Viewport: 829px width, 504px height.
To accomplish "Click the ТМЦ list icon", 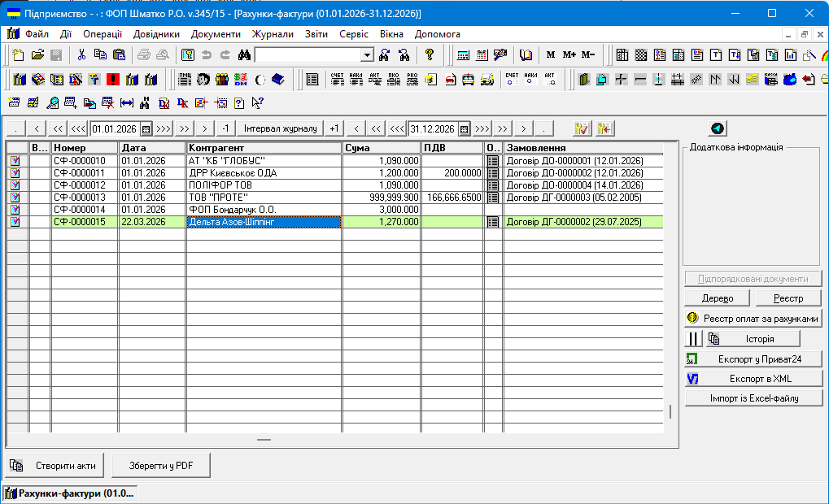I will 184,80.
